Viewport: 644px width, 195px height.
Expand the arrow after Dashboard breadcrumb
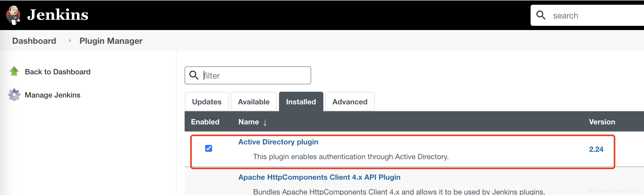70,41
